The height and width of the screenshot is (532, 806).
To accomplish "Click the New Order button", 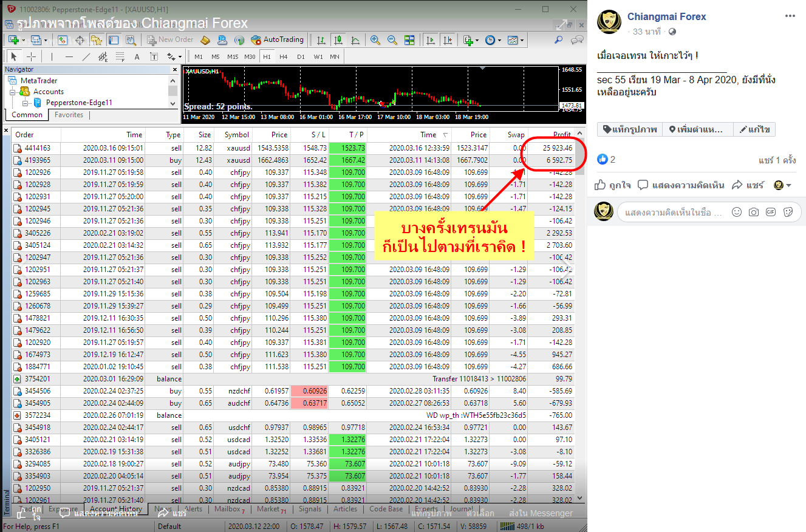I will 171,40.
